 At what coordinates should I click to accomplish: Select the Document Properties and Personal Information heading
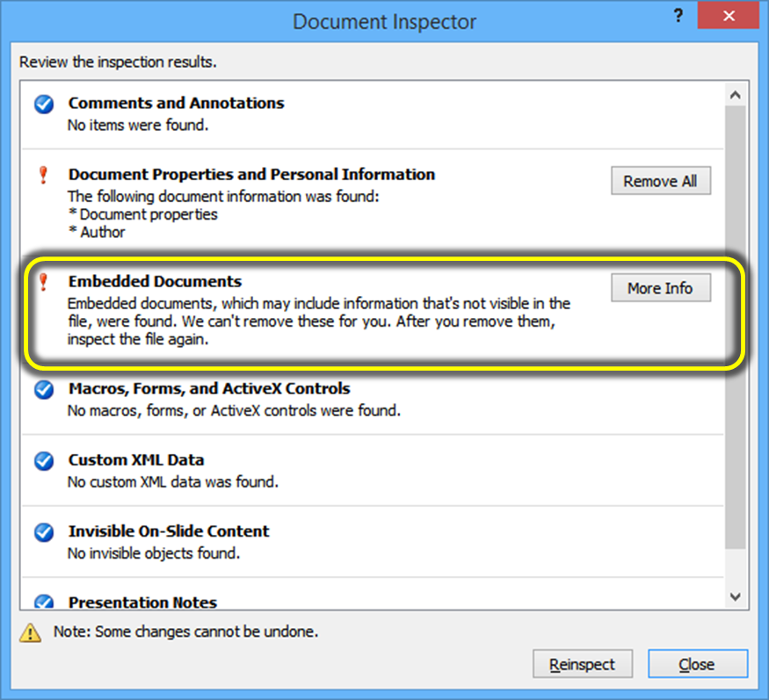pos(251,175)
